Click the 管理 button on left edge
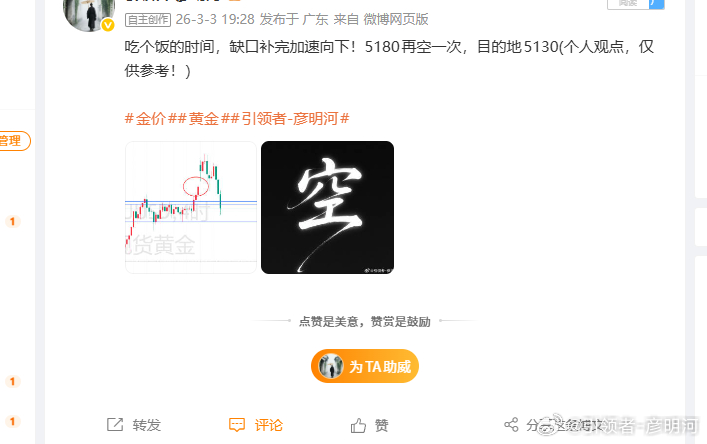This screenshot has height=444, width=707. click(x=14, y=141)
